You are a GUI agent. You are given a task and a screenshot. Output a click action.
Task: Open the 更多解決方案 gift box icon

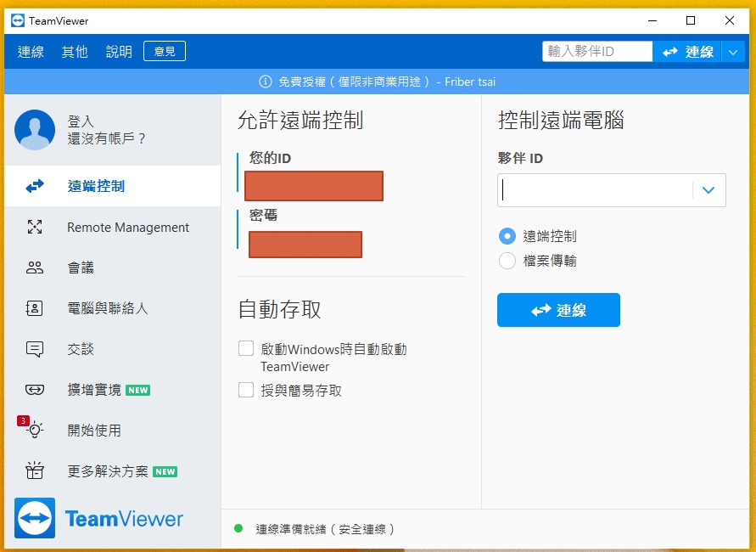coord(35,471)
